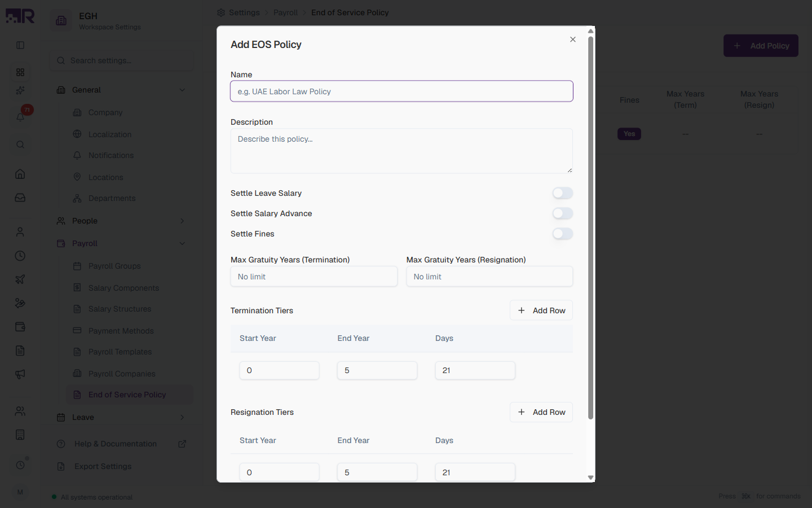812x508 pixels.
Task: Open the airplane leave icon
Action: click(x=20, y=279)
